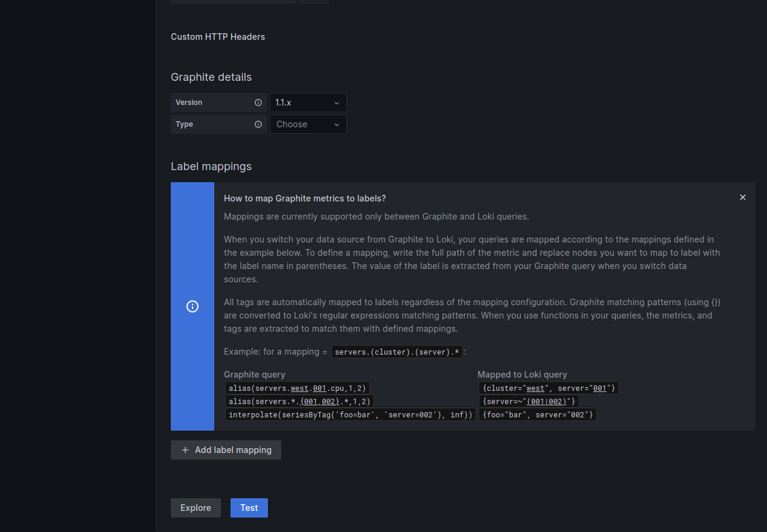The width and height of the screenshot is (767, 532).
Task: Open the Version dropdown showing 1.1.x
Action: [308, 102]
